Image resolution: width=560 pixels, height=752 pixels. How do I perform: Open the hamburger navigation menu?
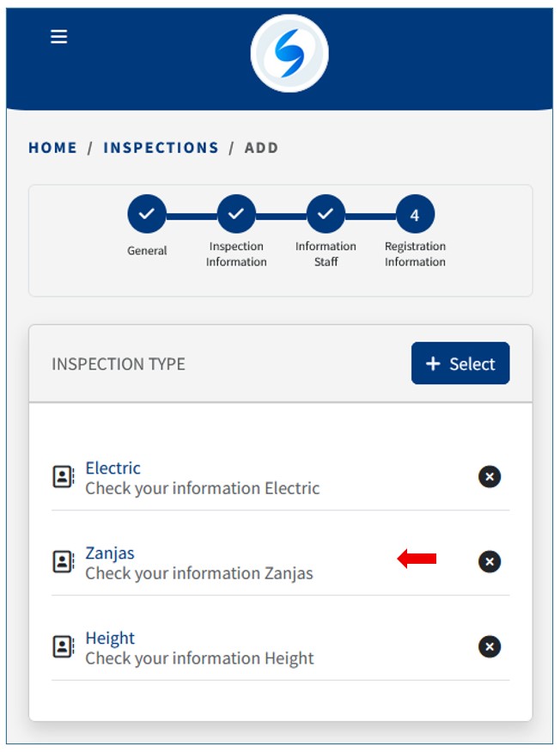click(58, 37)
